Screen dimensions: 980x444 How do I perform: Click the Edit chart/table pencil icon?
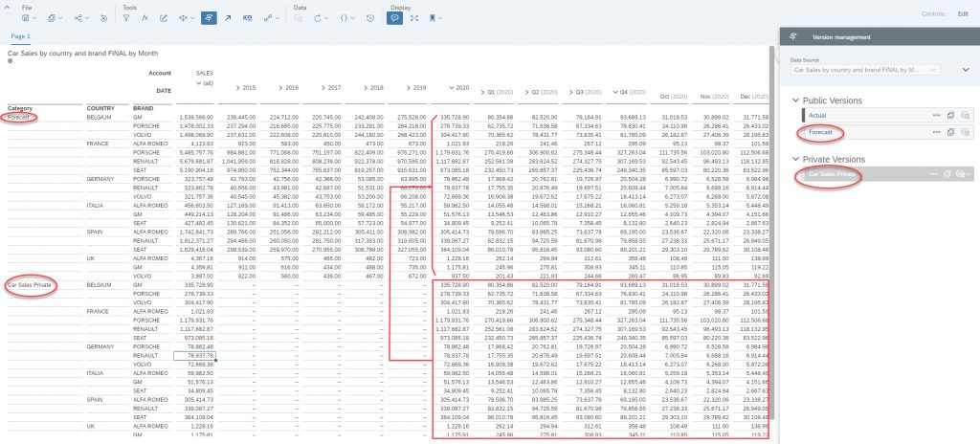[x=163, y=18]
